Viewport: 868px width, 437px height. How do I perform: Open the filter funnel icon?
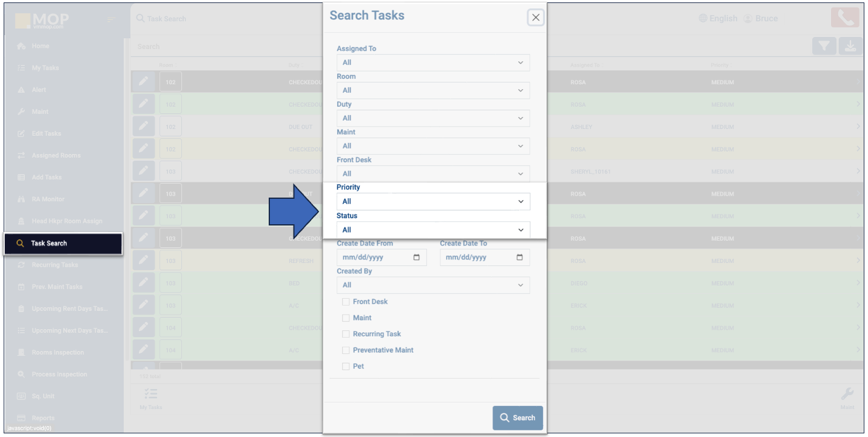[x=824, y=47]
